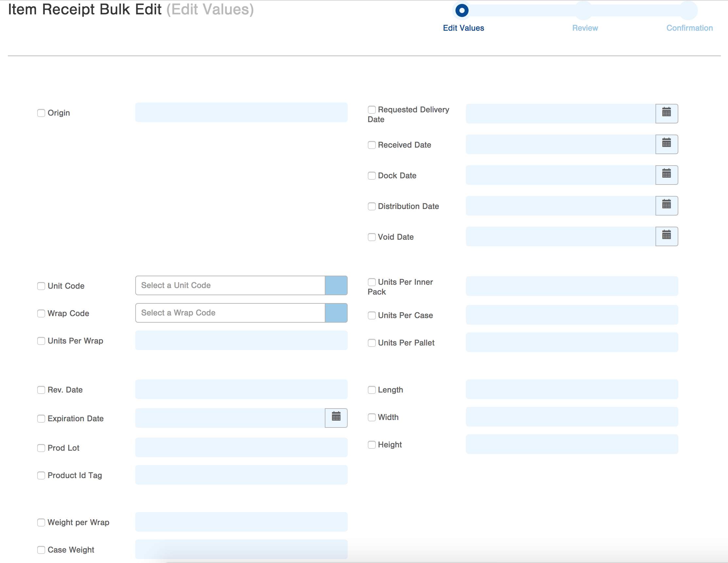Click the Edit Values step circle
The height and width of the screenshot is (563, 728).
(462, 10)
